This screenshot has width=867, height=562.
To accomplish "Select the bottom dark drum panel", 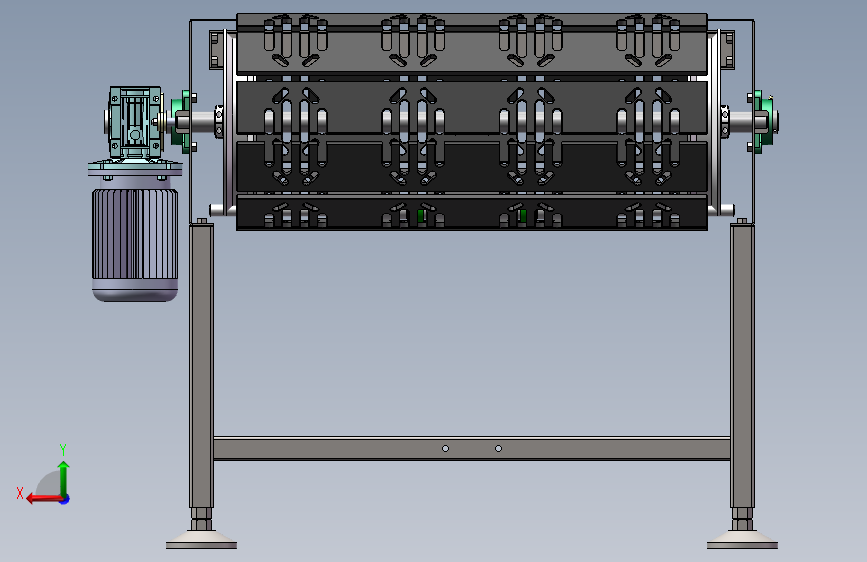I will (472, 212).
